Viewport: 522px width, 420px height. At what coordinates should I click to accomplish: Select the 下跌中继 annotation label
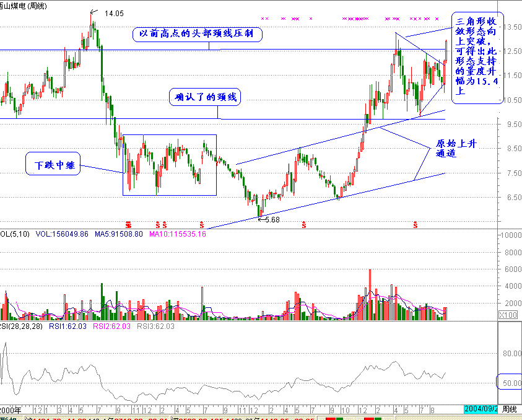(53, 164)
